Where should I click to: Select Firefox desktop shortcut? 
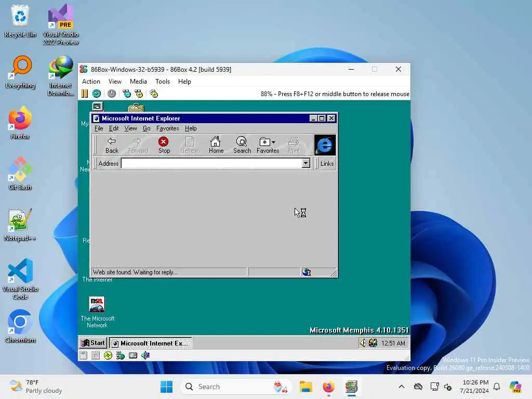[x=20, y=123]
